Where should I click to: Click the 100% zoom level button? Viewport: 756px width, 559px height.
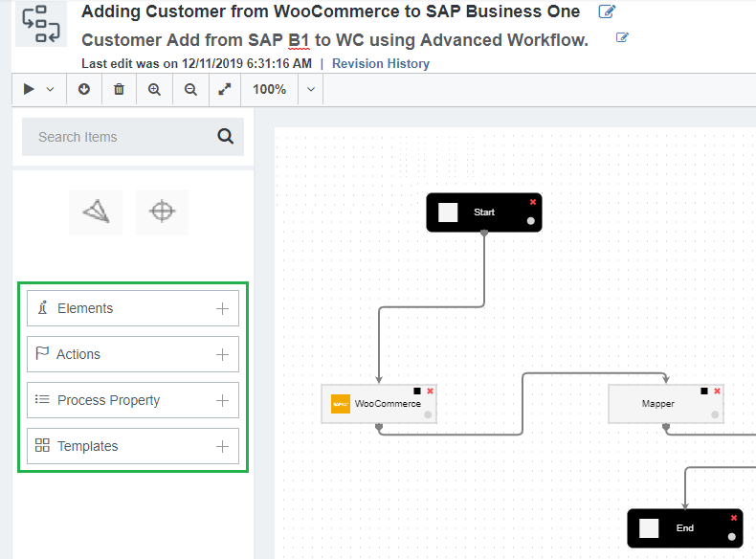(x=269, y=89)
